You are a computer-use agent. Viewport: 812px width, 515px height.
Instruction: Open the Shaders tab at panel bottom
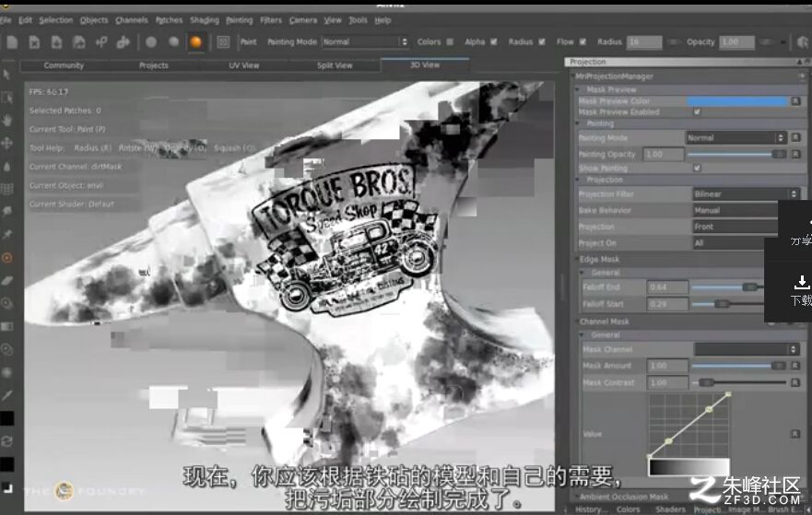[x=670, y=509]
